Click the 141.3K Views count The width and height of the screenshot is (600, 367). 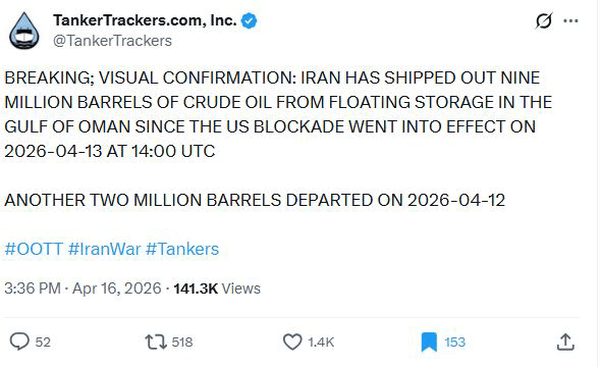point(217,289)
